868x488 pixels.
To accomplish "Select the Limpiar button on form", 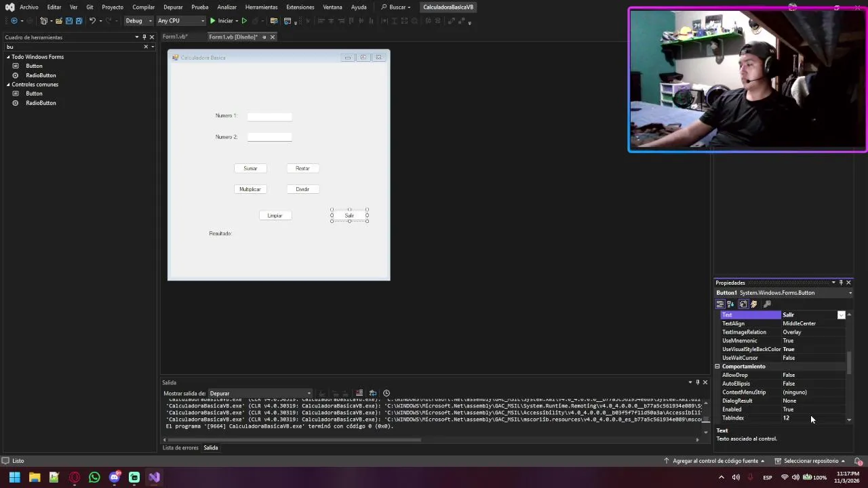I will pos(275,216).
